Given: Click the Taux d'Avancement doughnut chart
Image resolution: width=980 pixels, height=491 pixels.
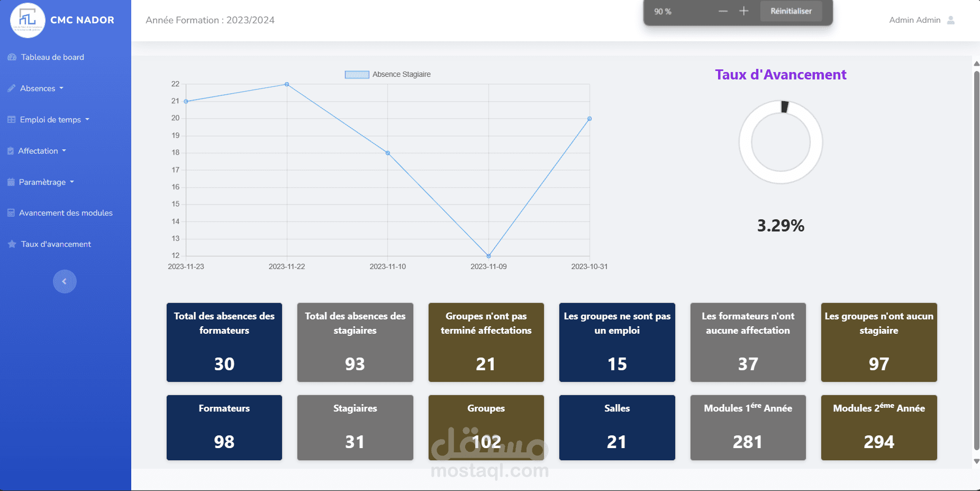Looking at the screenshot, I should [781, 142].
